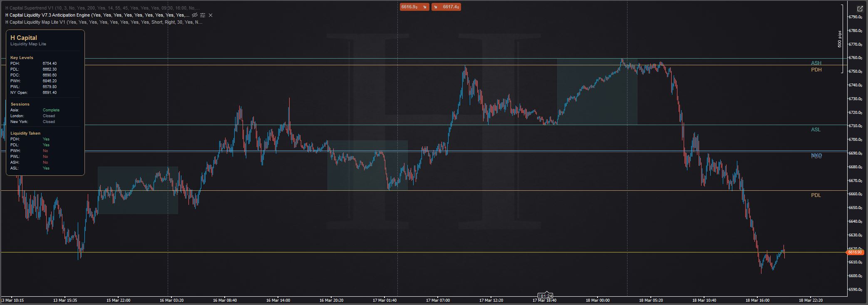Click the PDH level label on chart
This screenshot has width=868, height=305.
(x=816, y=70)
